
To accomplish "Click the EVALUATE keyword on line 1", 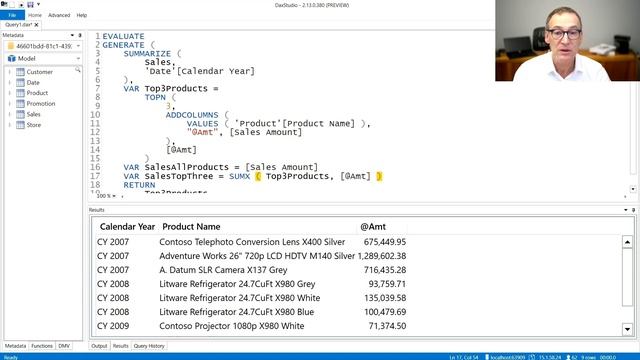I will pyautogui.click(x=123, y=36).
